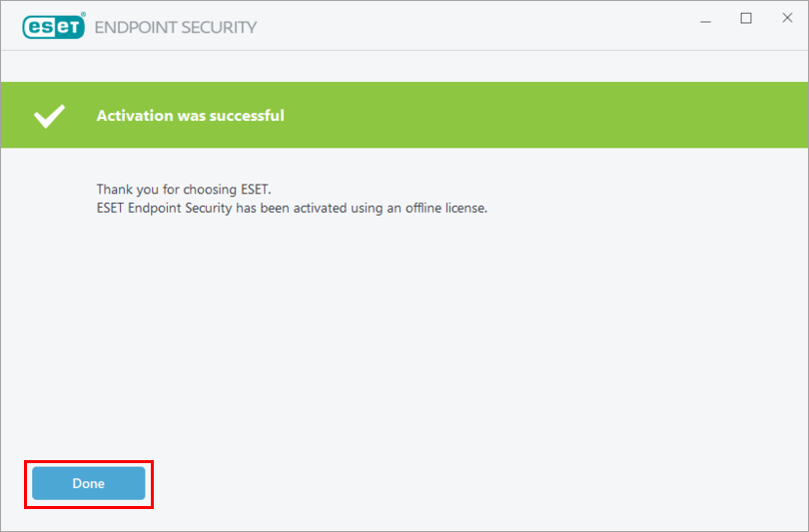The width and height of the screenshot is (809, 532).
Task: Click the Done button
Action: click(x=88, y=483)
